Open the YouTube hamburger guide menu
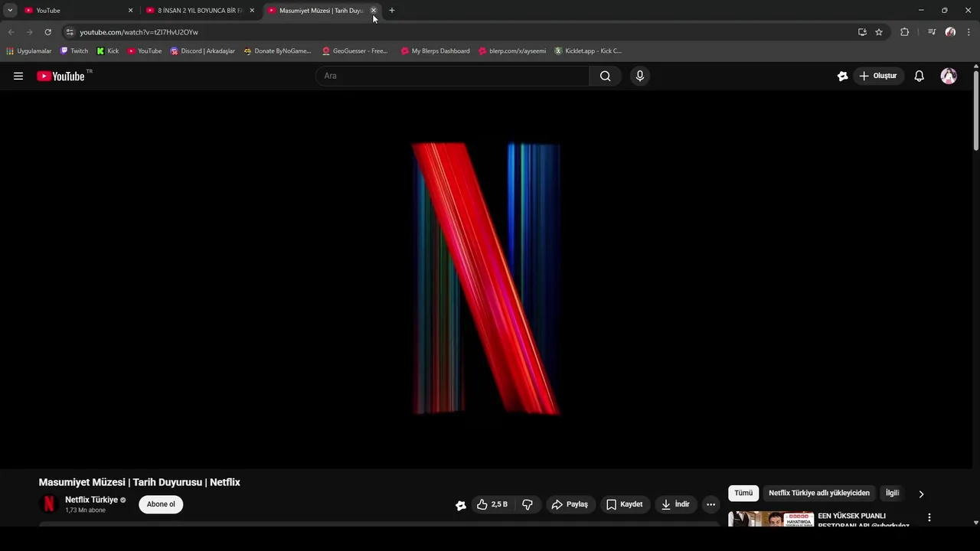Viewport: 980px width, 551px height. pyautogui.click(x=18, y=76)
